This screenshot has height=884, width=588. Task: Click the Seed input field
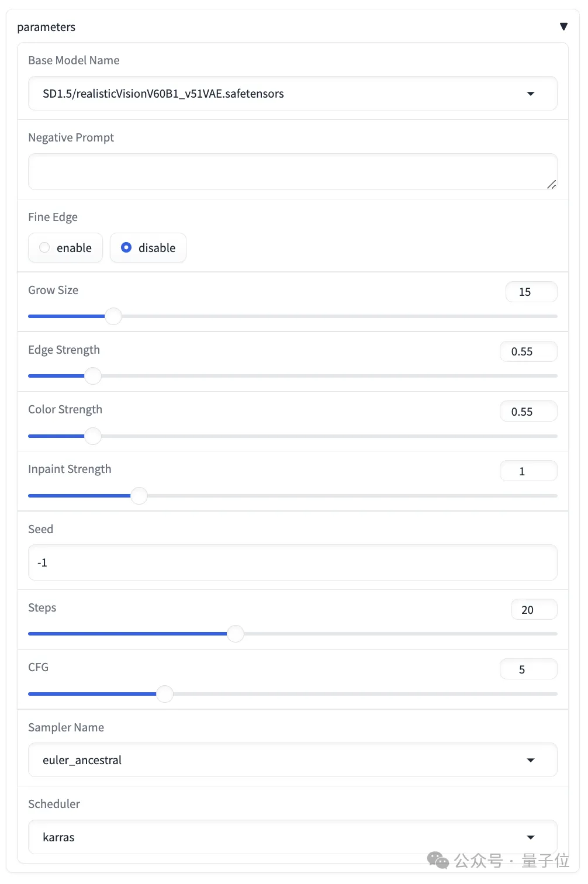pos(292,562)
